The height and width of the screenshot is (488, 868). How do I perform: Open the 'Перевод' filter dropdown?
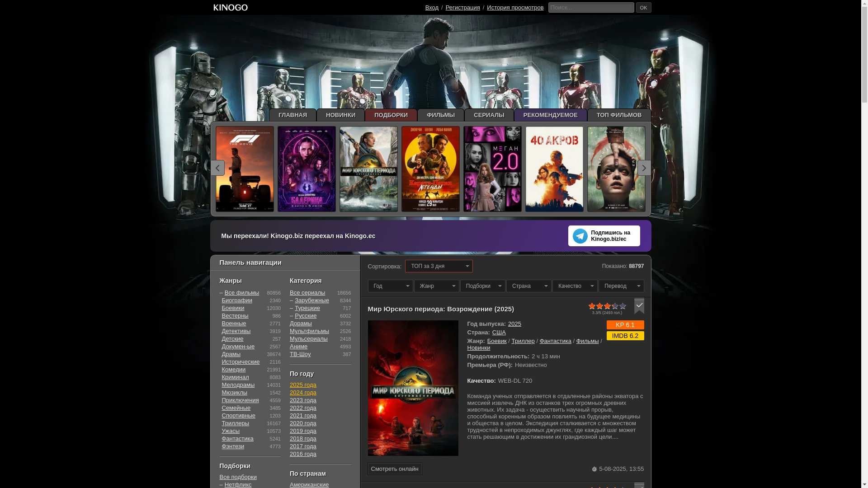click(x=622, y=286)
